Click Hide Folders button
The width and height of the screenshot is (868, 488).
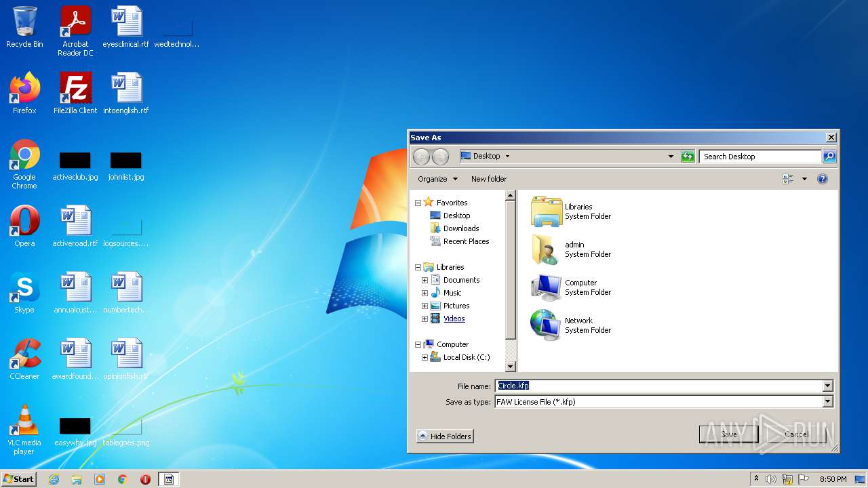click(x=445, y=436)
